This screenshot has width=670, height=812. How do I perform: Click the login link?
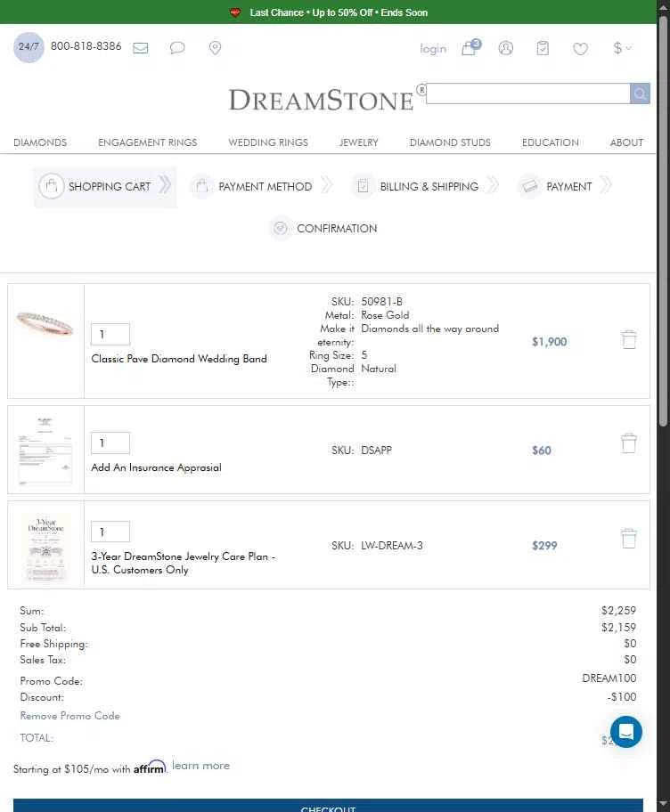[x=433, y=49]
